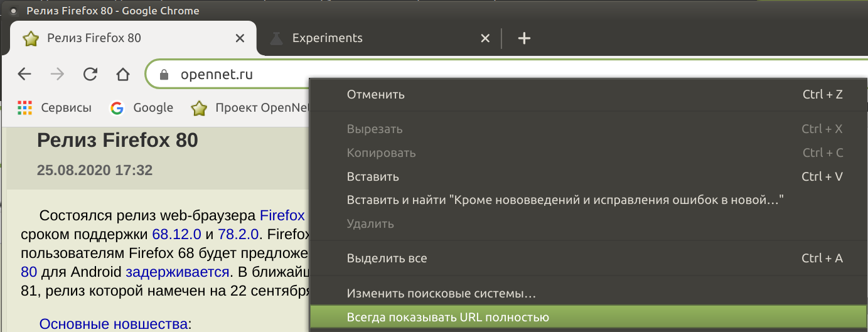Choose Вставить in the context menu
868x332 pixels.
coord(589,177)
